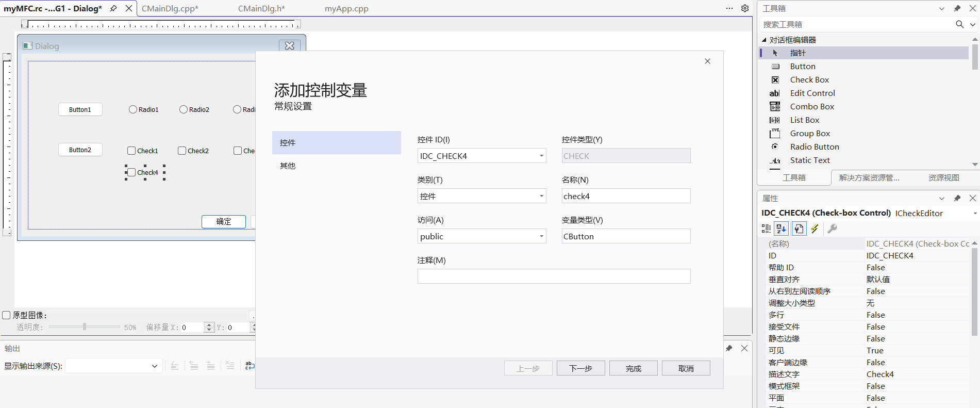Select the Control wizard page
This screenshot has width=980, height=408.
[337, 142]
